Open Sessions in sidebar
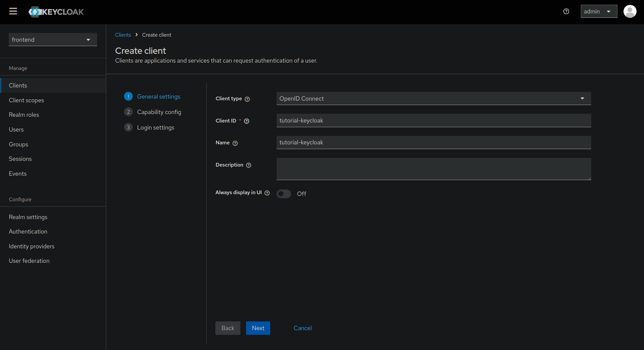This screenshot has height=350, width=644. [x=53, y=159]
